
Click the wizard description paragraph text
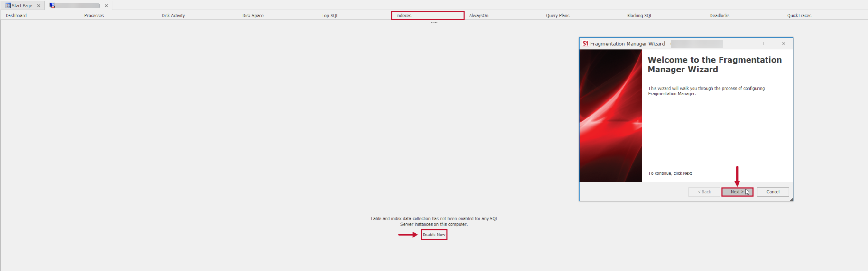(706, 91)
